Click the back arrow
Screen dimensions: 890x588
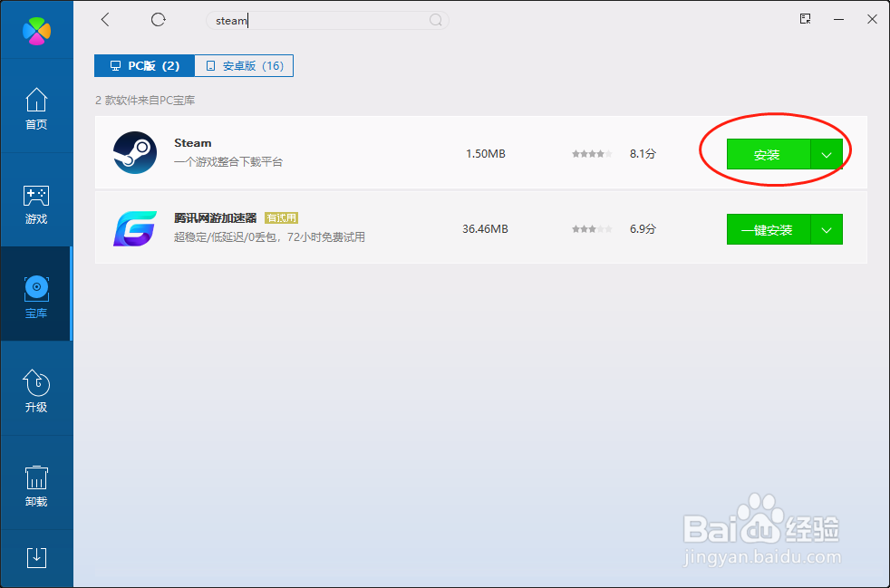pos(105,20)
